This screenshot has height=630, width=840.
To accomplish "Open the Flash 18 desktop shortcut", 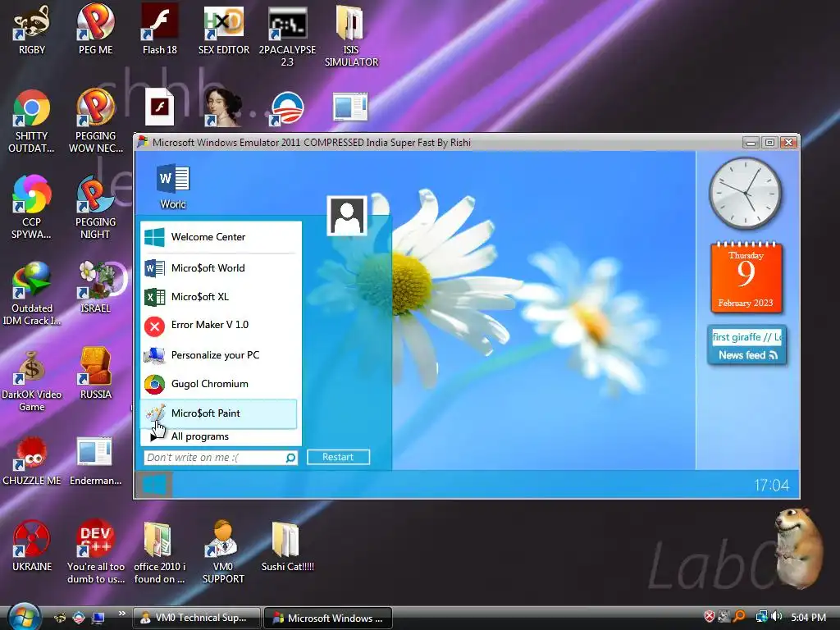I will click(160, 30).
